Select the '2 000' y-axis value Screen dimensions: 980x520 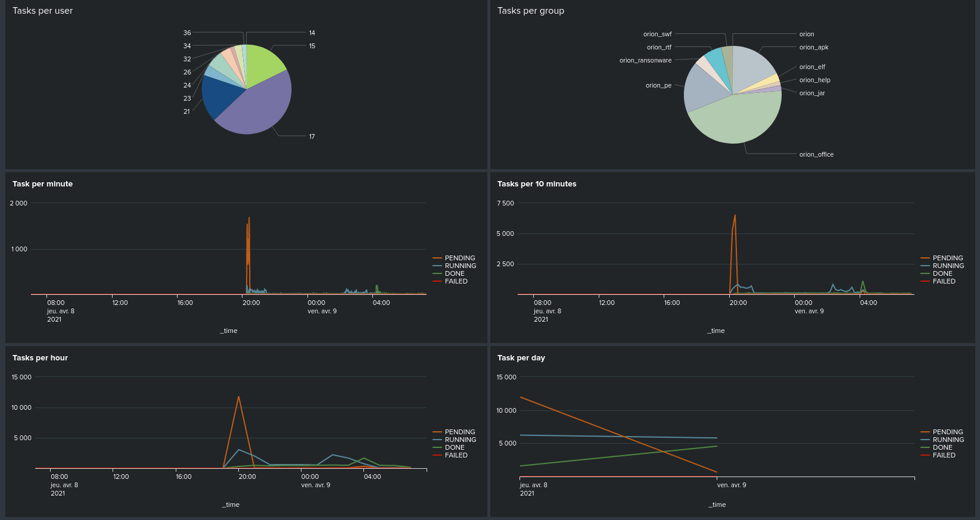[18, 203]
